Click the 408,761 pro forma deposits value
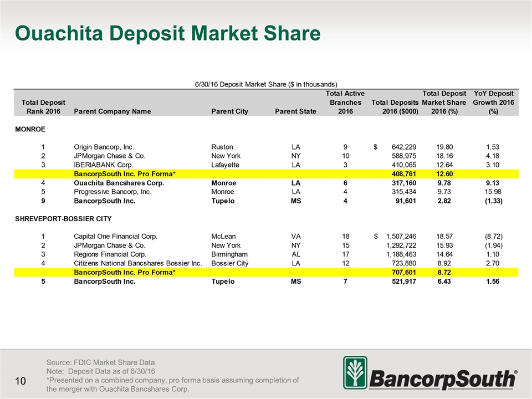 404,174
